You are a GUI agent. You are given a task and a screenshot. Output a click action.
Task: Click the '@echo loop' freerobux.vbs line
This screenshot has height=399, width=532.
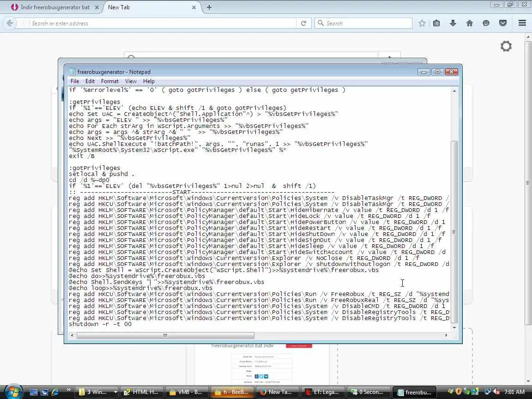(x=140, y=288)
